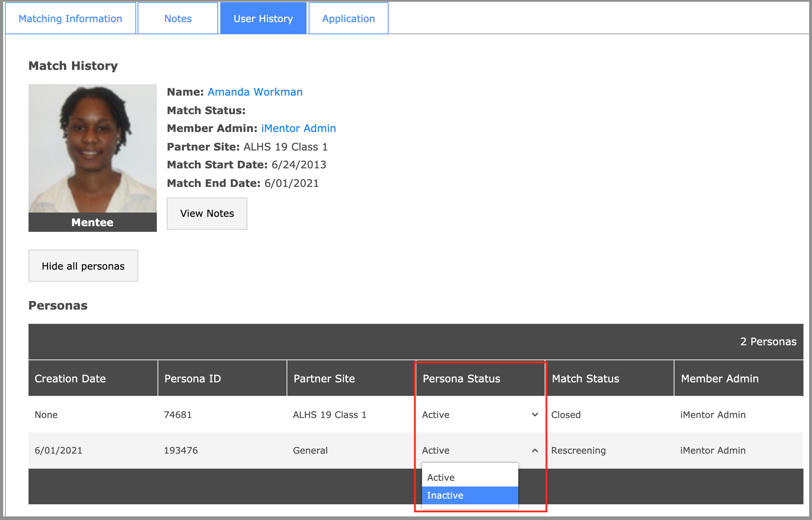
Task: Select the User History tab
Action: point(263,19)
